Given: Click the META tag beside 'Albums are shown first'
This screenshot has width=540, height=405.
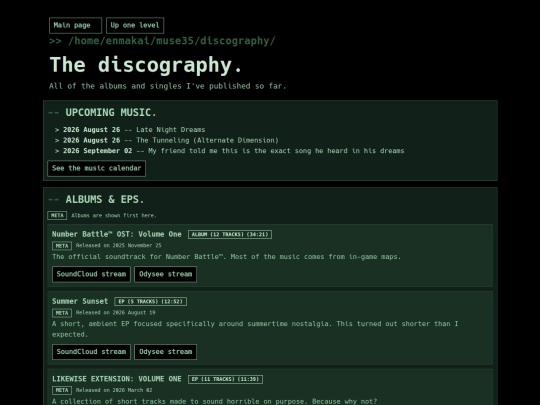Looking at the screenshot, I should [57, 216].
